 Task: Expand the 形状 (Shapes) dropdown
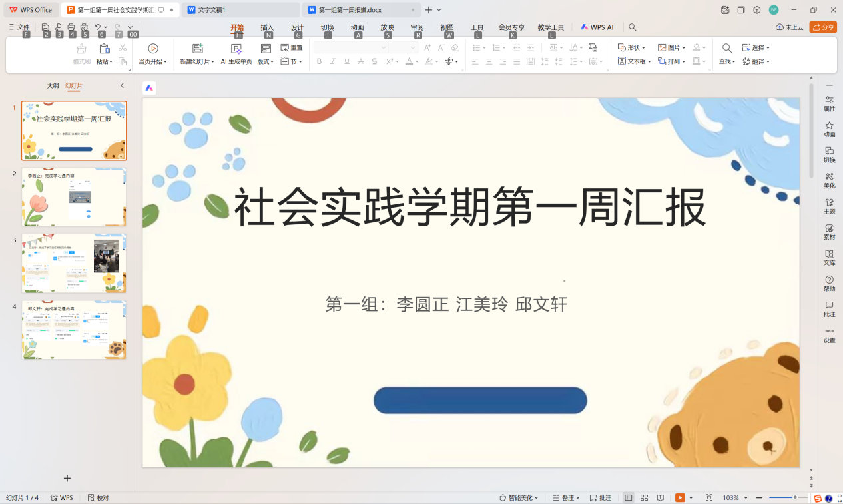(x=631, y=48)
